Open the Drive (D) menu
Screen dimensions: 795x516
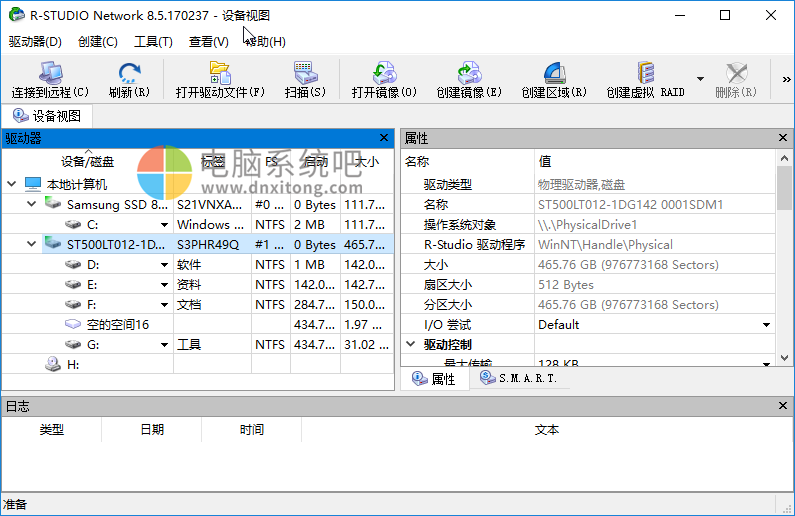(x=35, y=42)
